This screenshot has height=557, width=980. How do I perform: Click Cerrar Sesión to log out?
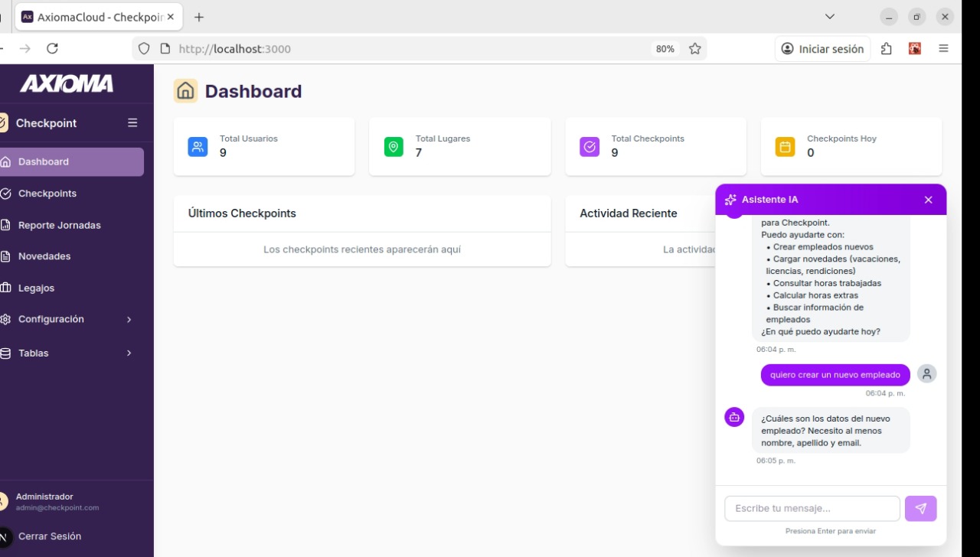49,536
